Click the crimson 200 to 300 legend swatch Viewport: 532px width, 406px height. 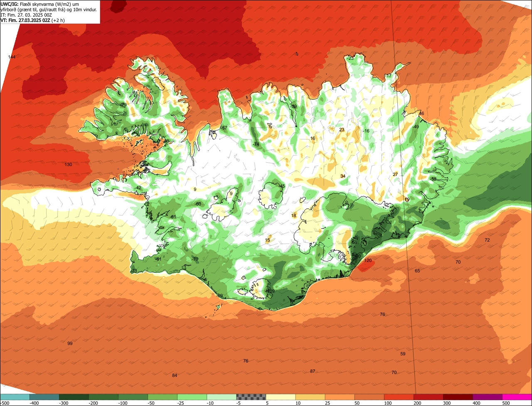point(429,397)
